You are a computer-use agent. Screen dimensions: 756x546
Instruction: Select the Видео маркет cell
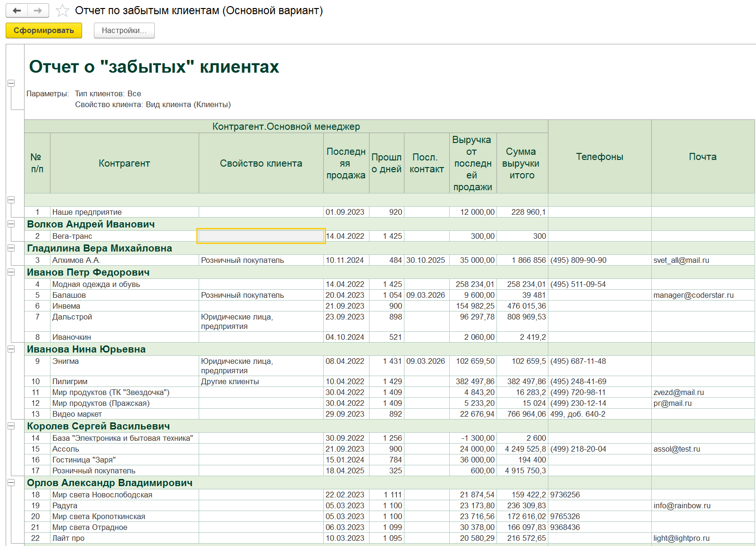(x=124, y=414)
